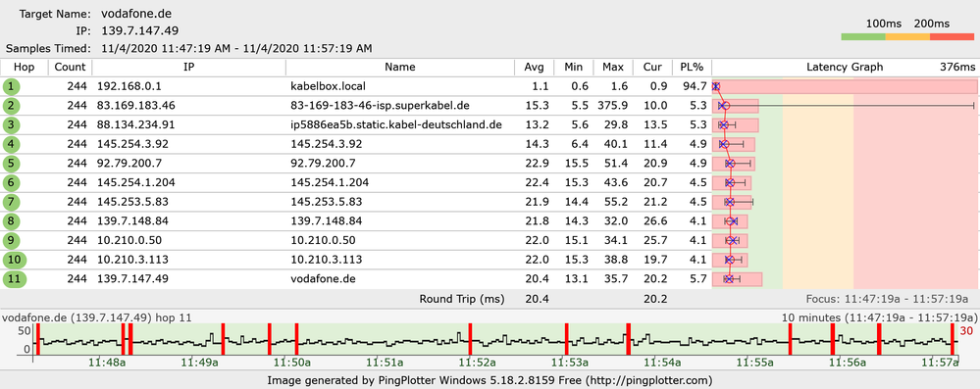The height and width of the screenshot is (389, 980).
Task: Click the Avg column header
Action: [x=535, y=68]
